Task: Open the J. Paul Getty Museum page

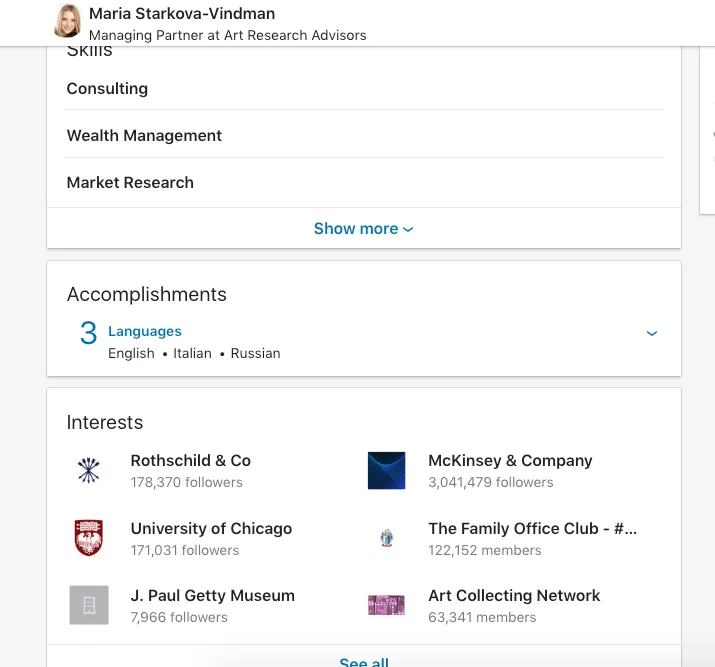Action: click(x=212, y=595)
